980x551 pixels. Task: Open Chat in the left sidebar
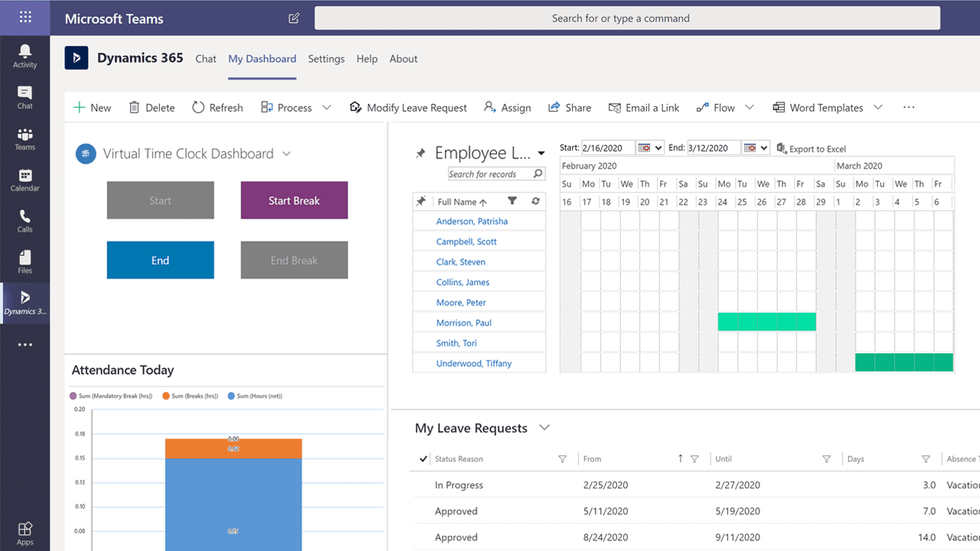tap(25, 97)
